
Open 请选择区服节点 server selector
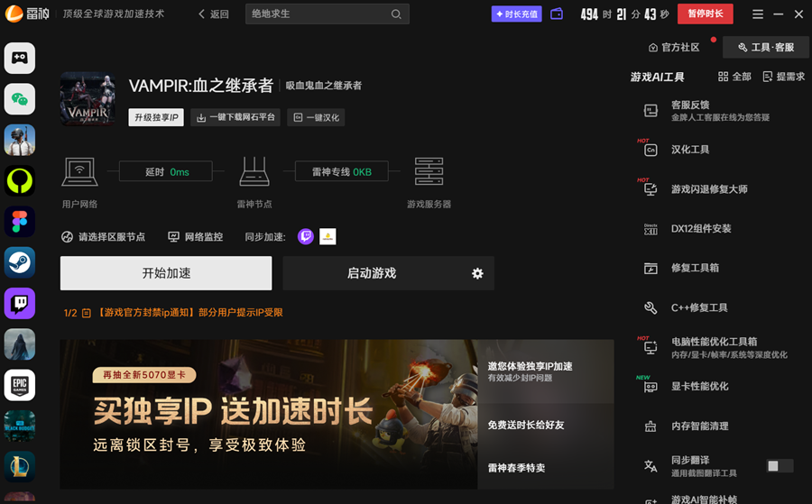click(104, 237)
